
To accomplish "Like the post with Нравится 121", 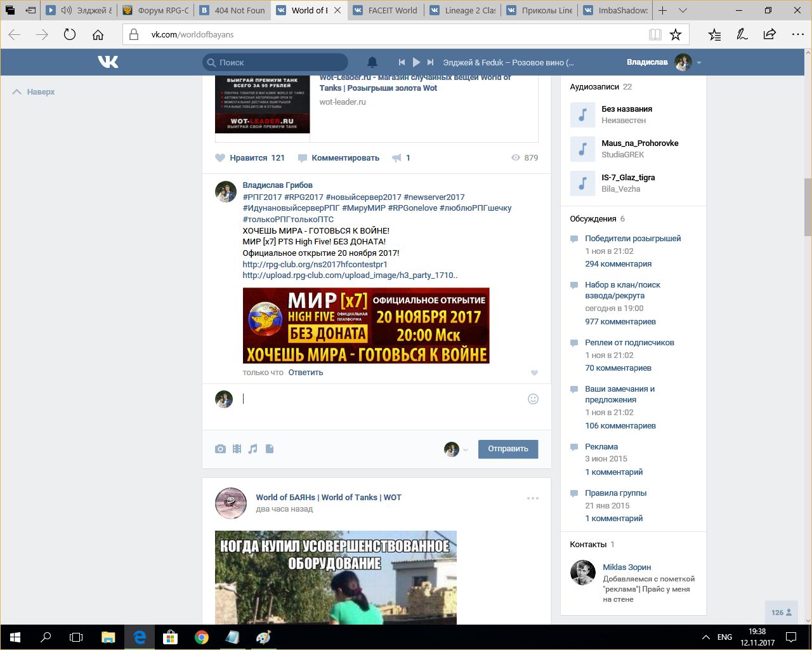I will pyautogui.click(x=250, y=157).
